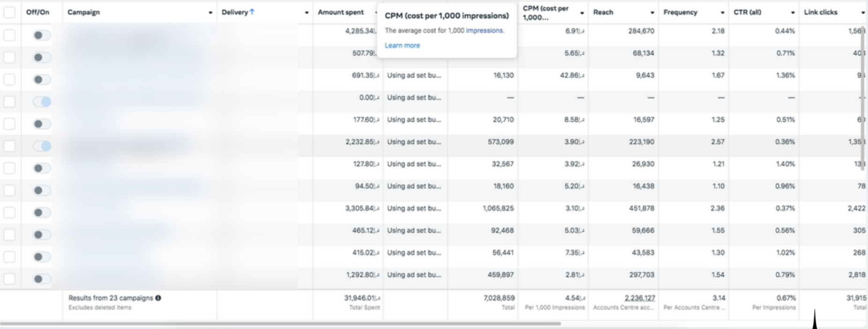Check the row with 1,292.80 amount spent
This screenshot has width=868, height=329.
pos(9,279)
